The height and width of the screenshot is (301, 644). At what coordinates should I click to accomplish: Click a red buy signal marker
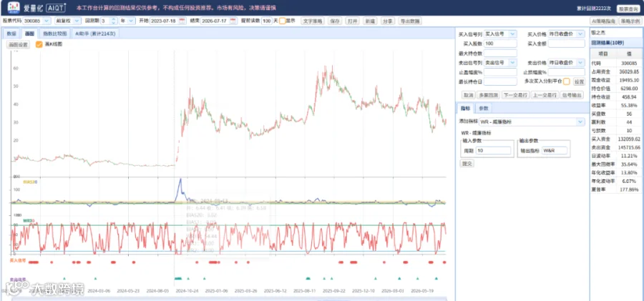pos(52,262)
